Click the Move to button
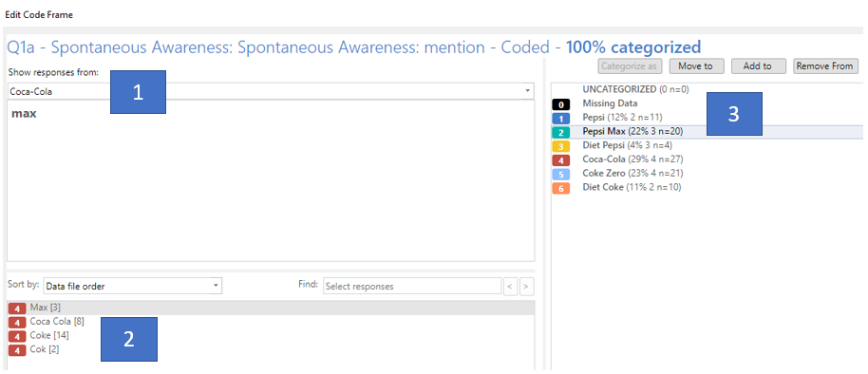868x374 pixels. 696,65
